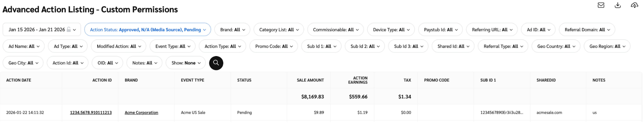Image resolution: width=644 pixels, height=124 pixels.
Task: Click the email report envelope icon
Action: click(601, 5)
